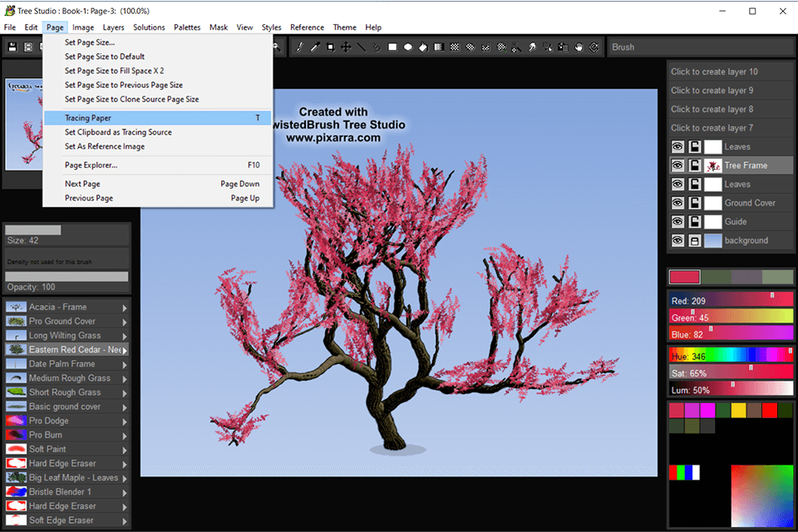Expand the Soft Paint brush submenu arrow
Screen dimensions: 798x532
[x=126, y=450]
